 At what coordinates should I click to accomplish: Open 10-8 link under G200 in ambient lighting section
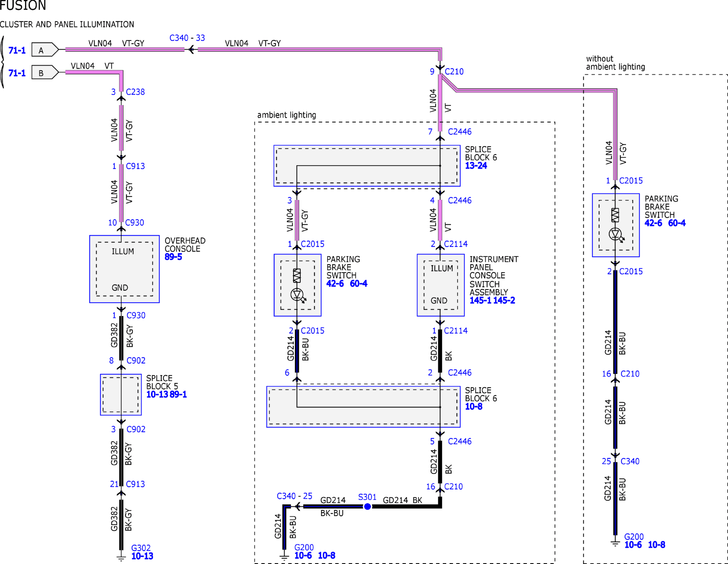(326, 555)
